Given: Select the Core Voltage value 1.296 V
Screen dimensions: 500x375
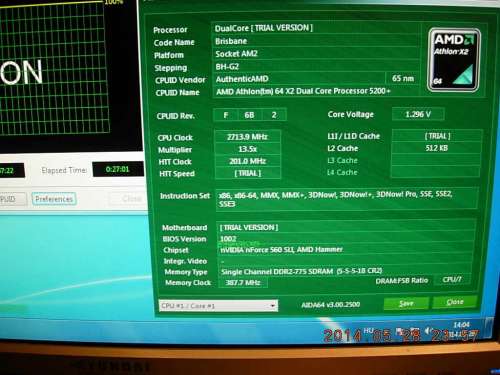Looking at the screenshot, I should click(x=418, y=114).
